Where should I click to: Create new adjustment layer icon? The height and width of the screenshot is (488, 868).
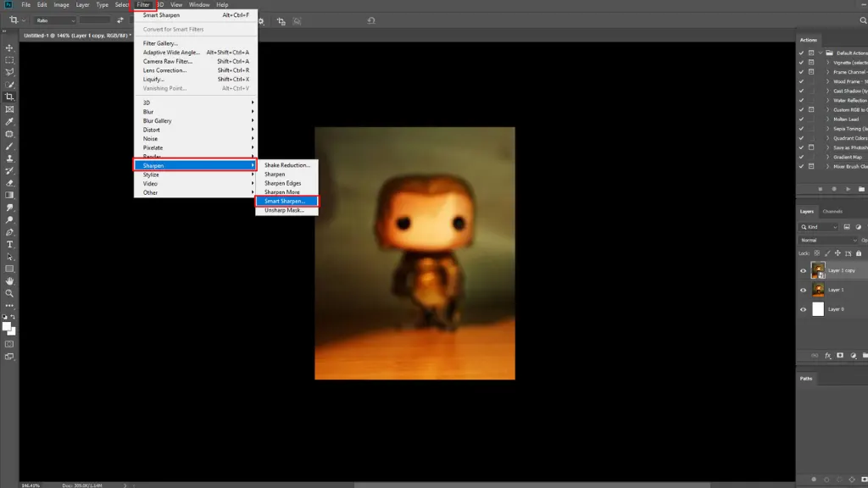[x=853, y=356]
